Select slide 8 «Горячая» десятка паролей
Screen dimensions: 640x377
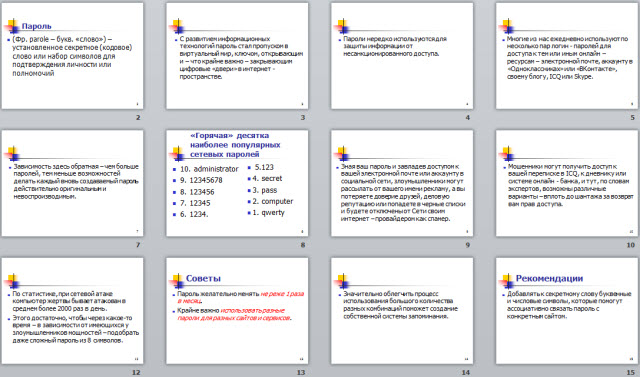click(x=237, y=183)
